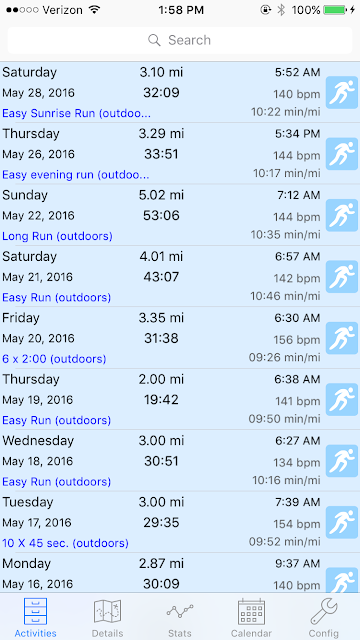Screen dimensions: 360x640
Task: Open the Calendar tab
Action: click(251, 618)
